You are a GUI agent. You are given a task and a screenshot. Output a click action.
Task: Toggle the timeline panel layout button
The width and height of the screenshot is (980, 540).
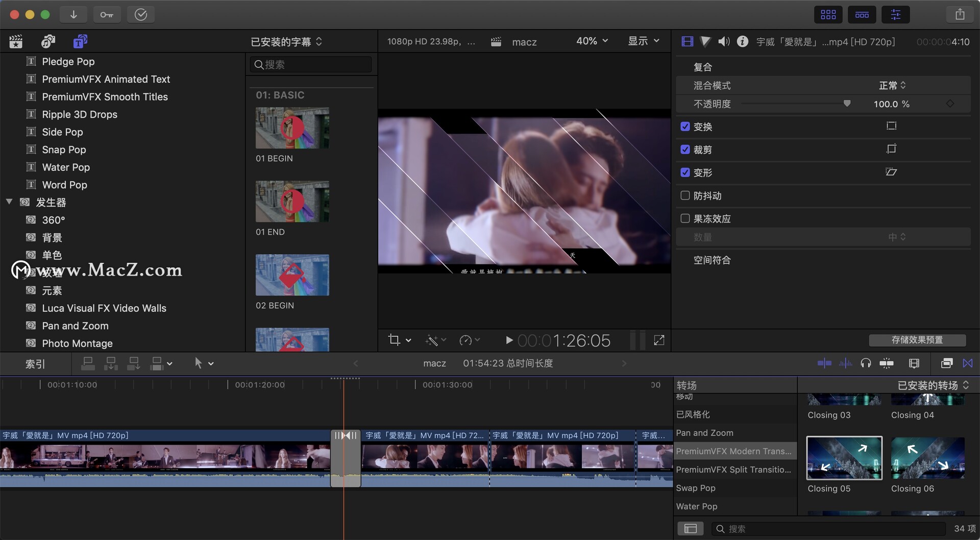862,15
